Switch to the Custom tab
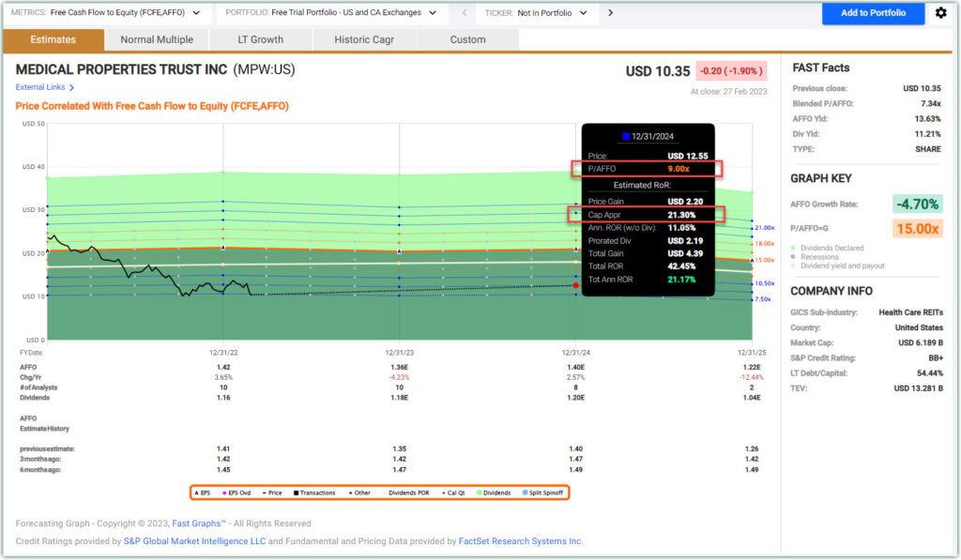The image size is (961, 560). click(x=467, y=39)
